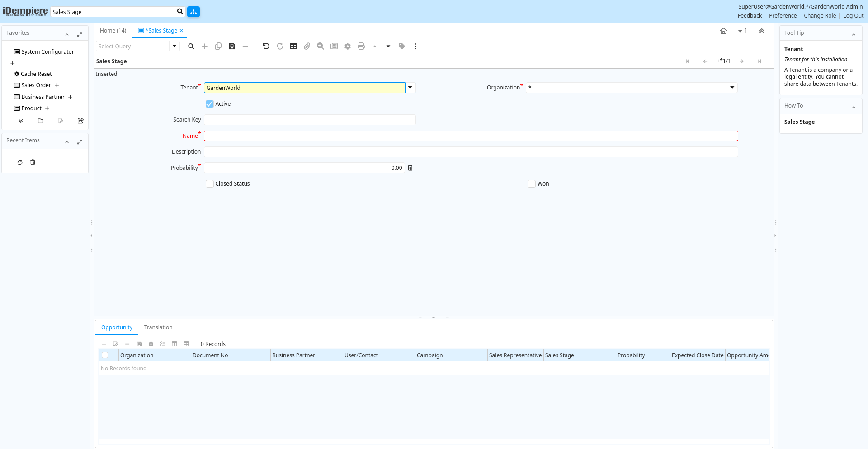Viewport: 868px width, 449px height.
Task: Collapse the Favorites panel
Action: [x=67, y=34]
